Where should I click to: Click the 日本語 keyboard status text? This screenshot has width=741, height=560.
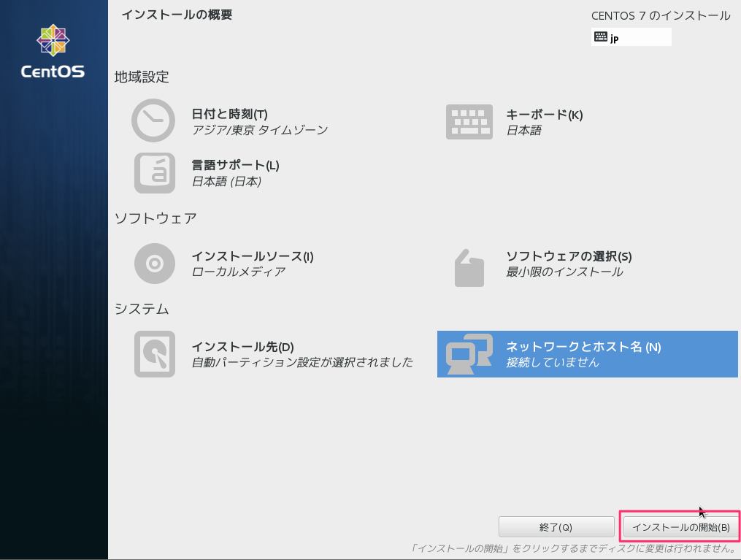tap(523, 131)
